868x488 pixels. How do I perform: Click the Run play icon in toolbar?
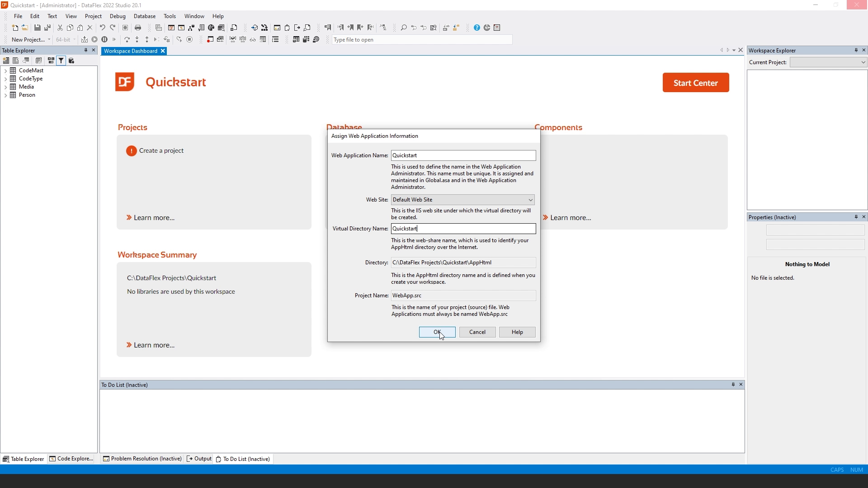pos(94,39)
